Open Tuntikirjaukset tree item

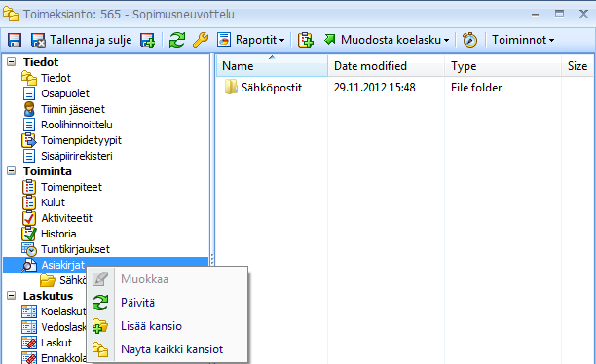pyautogui.click(x=66, y=249)
